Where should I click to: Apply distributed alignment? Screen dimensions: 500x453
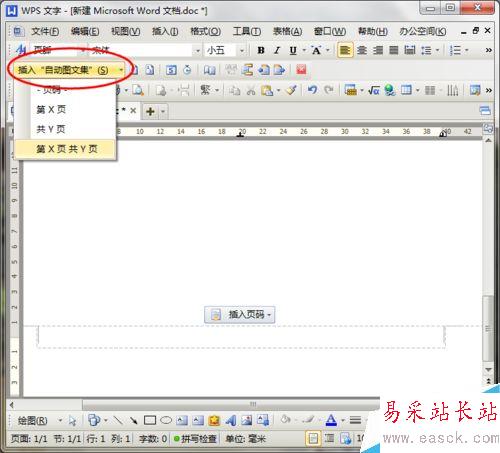[x=410, y=50]
